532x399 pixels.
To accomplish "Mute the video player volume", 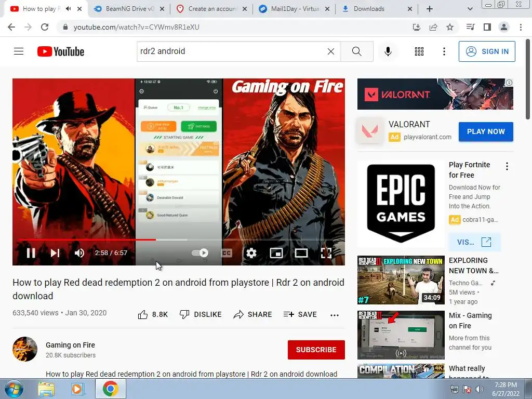I will (79, 253).
